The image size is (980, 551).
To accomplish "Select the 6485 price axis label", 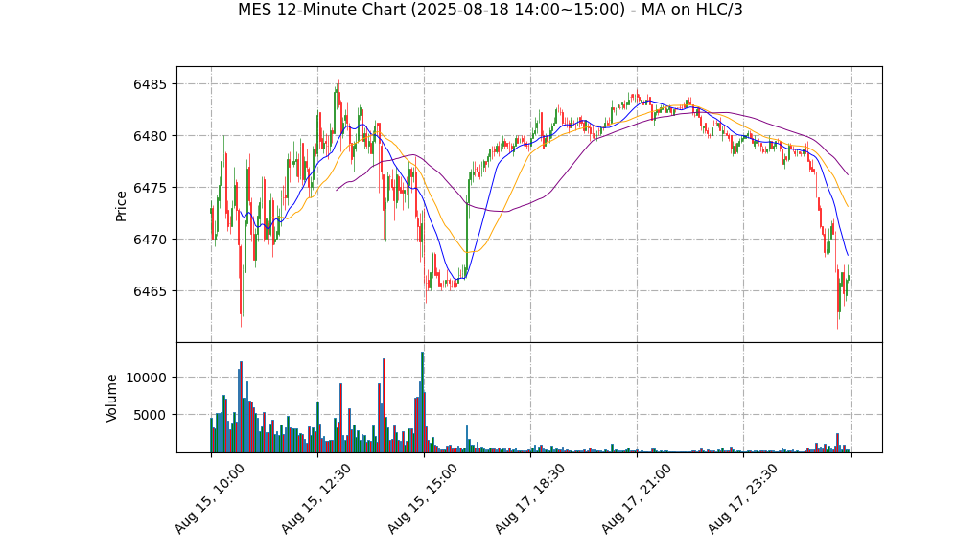I will click(151, 84).
